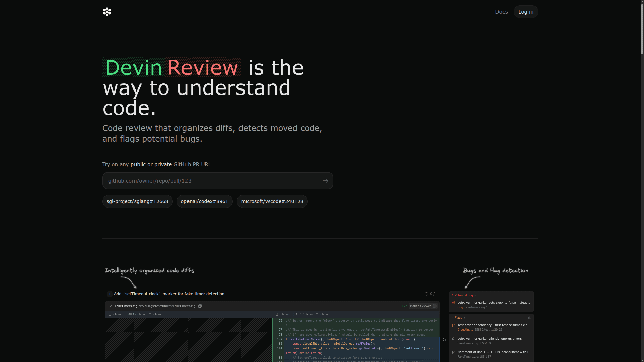Click the 0/1 viewed progress indicator
Viewport: 644px width, 362px height.
point(432,294)
